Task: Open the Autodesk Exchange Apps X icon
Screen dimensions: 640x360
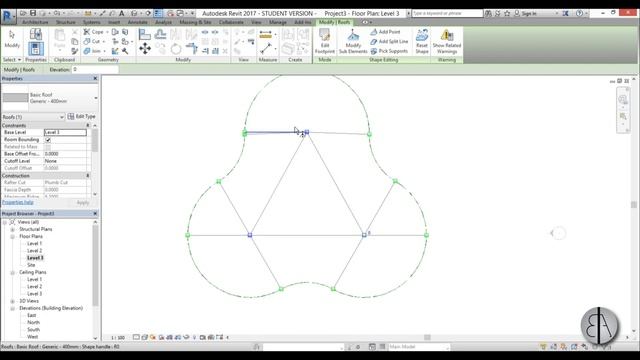Action: (x=565, y=13)
